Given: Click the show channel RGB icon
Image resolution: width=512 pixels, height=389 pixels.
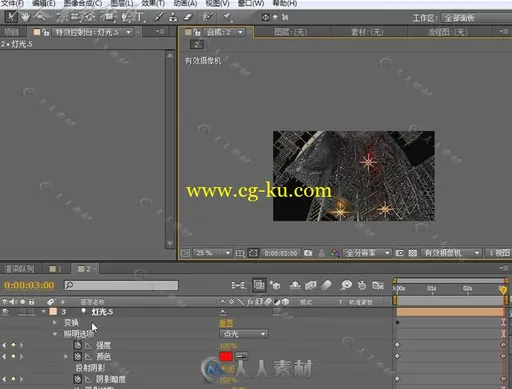Looking at the screenshot, I should [334, 253].
